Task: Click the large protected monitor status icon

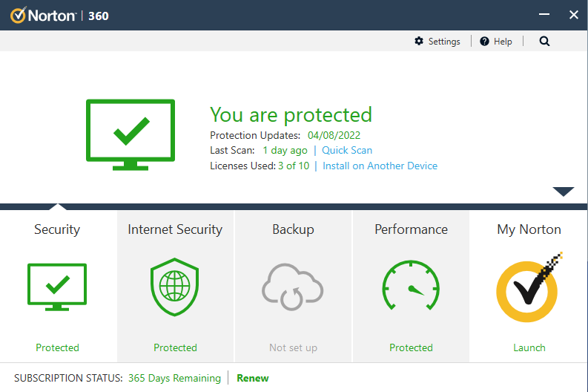Action: click(x=131, y=134)
